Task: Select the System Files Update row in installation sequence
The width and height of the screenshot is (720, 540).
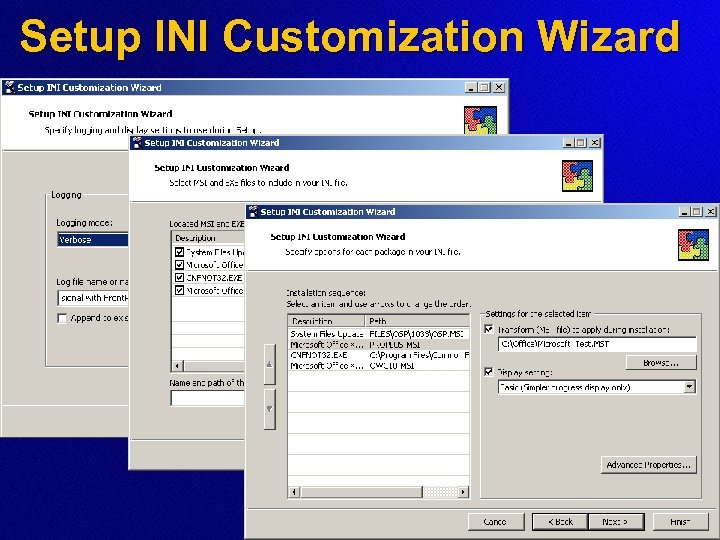Action: click(379, 334)
